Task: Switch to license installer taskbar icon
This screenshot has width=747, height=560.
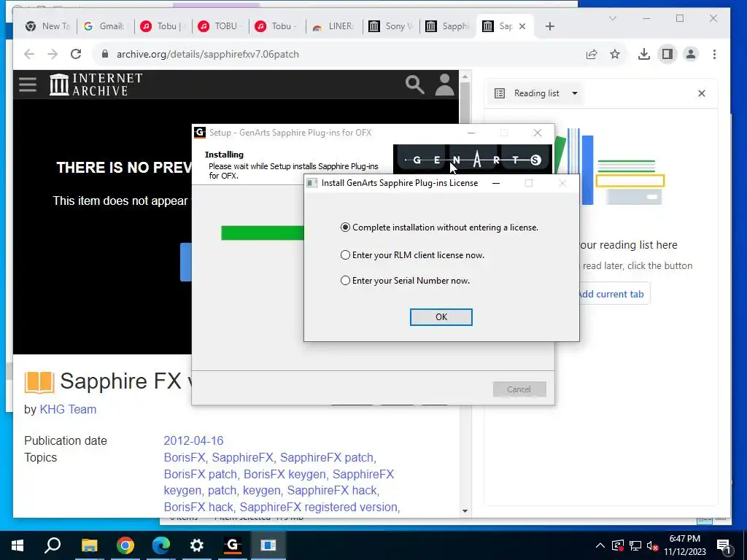Action: pyautogui.click(x=268, y=545)
